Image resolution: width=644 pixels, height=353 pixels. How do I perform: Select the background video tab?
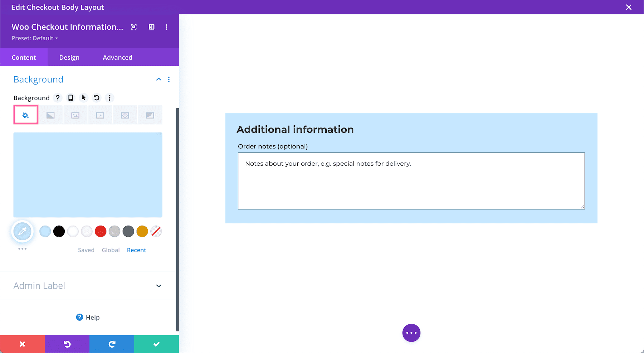pos(100,115)
